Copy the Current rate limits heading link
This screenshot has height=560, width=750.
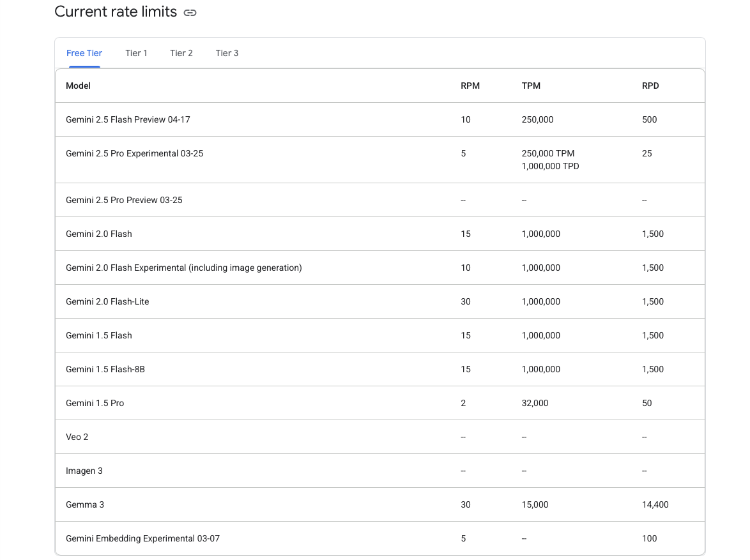(x=190, y=12)
